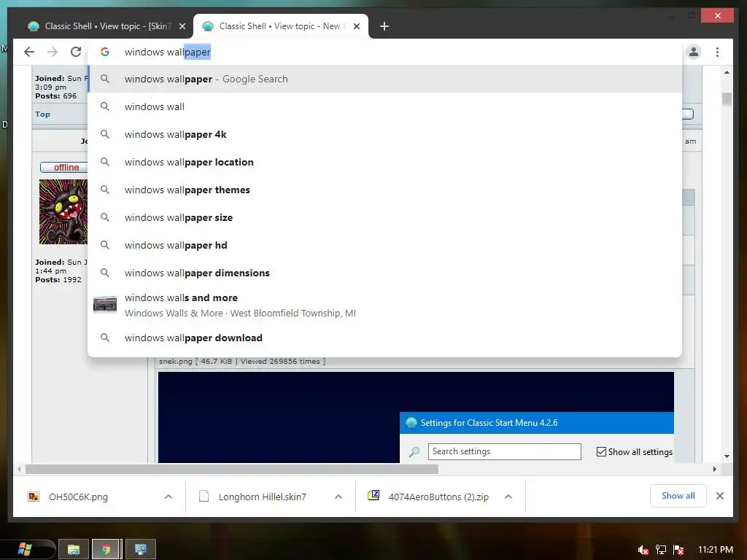Close the [Skin7 Classic Shell tab
747x560 pixels.
(182, 26)
